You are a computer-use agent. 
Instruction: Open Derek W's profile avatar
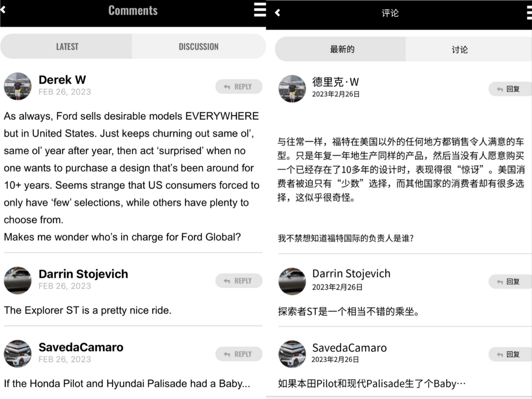tap(18, 86)
